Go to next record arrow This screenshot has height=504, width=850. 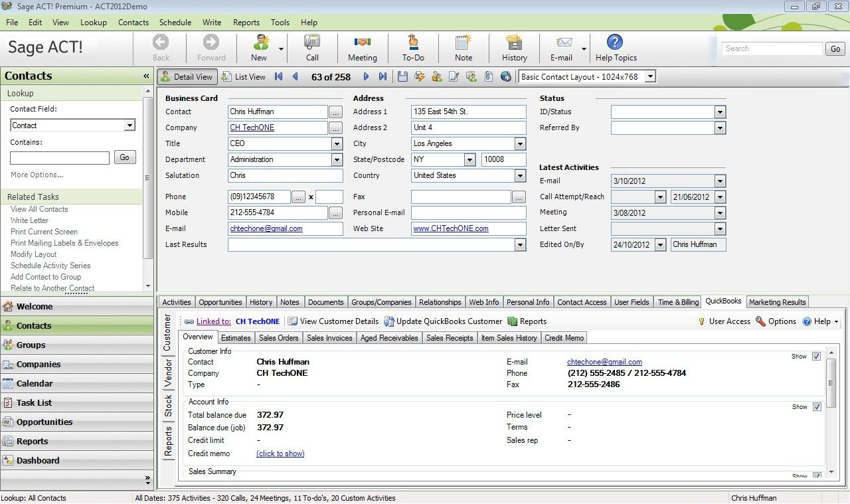pos(366,77)
